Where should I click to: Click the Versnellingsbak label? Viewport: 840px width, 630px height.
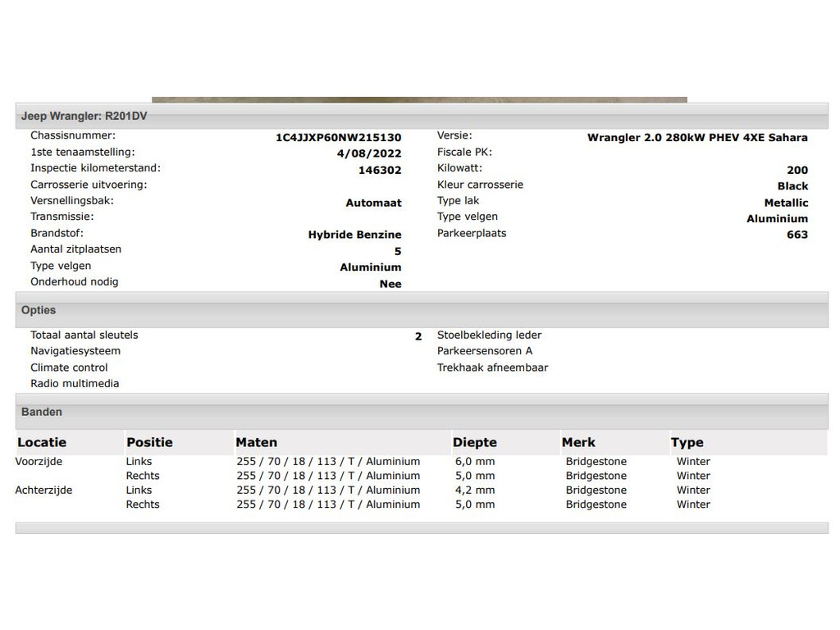click(x=72, y=200)
